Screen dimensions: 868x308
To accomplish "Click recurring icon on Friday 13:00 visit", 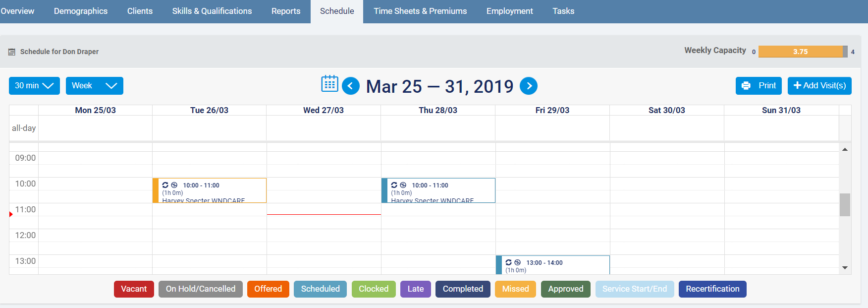I will tap(509, 262).
